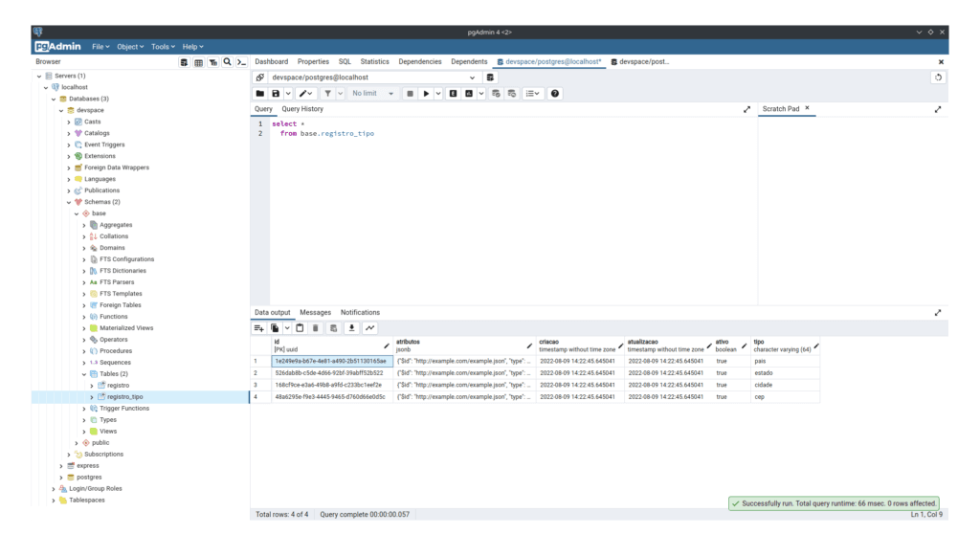Image resolution: width=980 pixels, height=557 pixels.
Task: Select the Sequences tree item
Action: click(x=115, y=363)
